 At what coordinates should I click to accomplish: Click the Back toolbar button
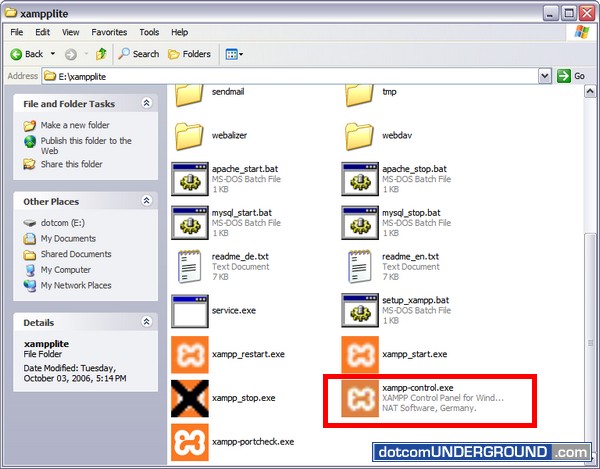point(27,54)
